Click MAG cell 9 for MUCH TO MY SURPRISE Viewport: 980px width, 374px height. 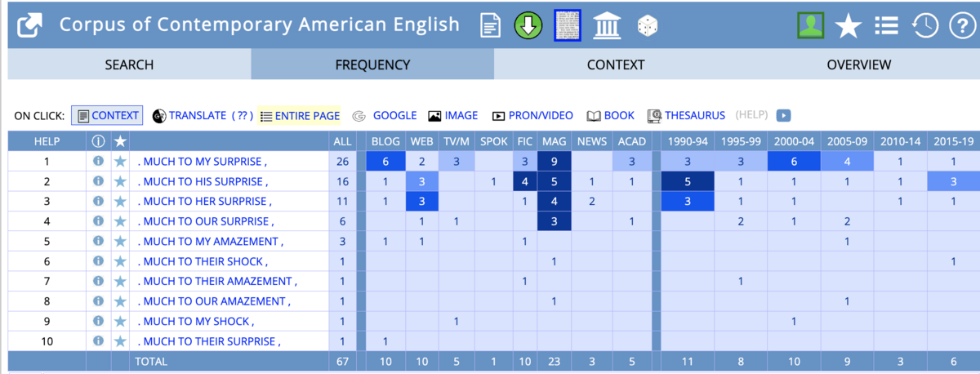tap(554, 162)
